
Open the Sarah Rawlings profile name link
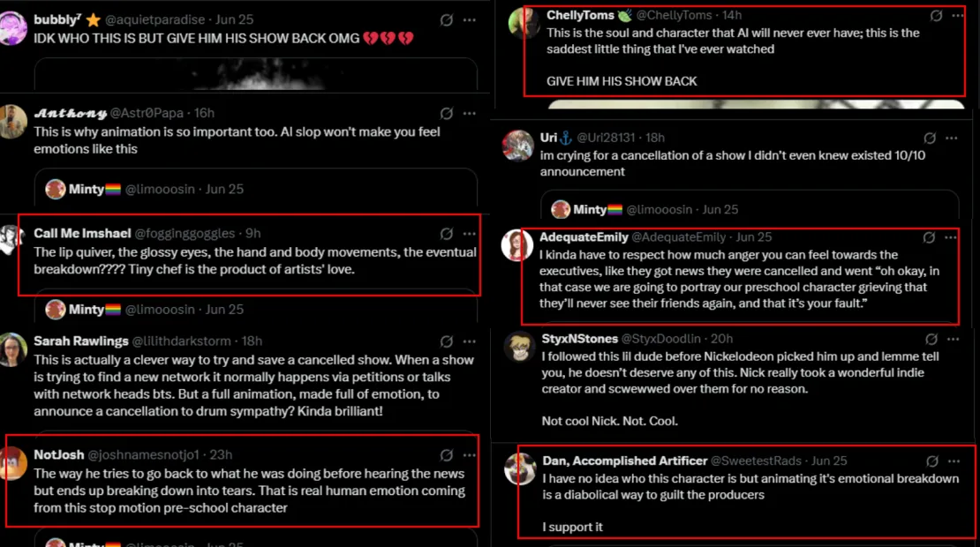coord(80,341)
